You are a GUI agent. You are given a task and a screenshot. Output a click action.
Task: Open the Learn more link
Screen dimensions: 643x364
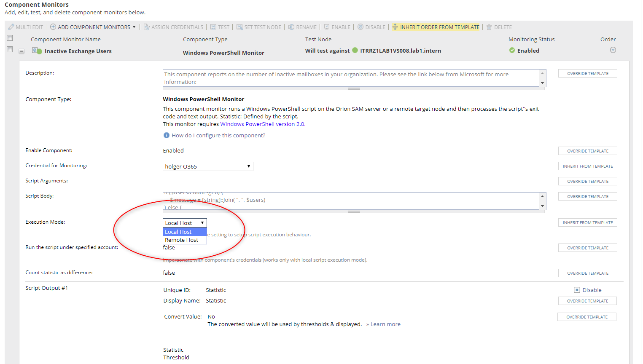(385, 324)
